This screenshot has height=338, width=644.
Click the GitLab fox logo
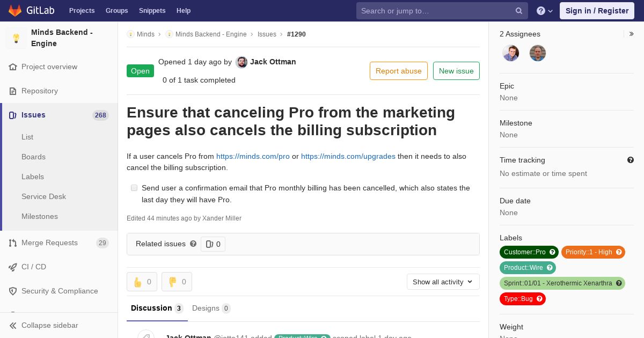[15, 10]
